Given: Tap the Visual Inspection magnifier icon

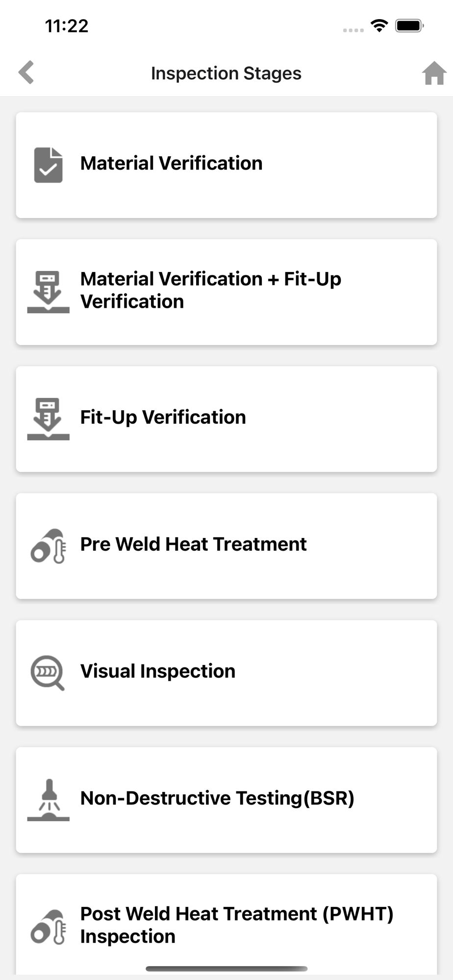Looking at the screenshot, I should tap(48, 673).
